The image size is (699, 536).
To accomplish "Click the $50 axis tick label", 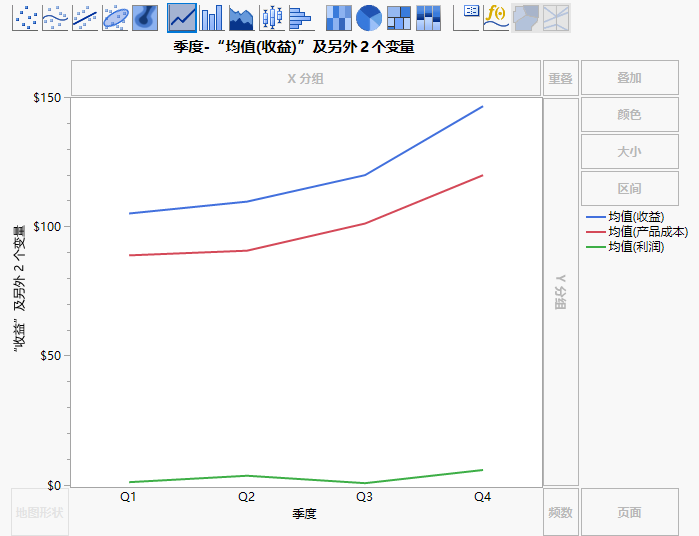I will point(51,356).
